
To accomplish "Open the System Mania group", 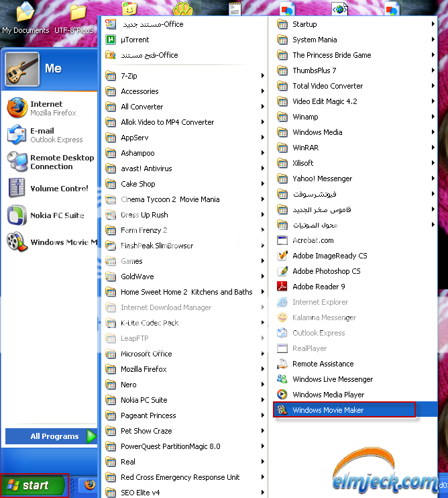I will [x=355, y=40].
